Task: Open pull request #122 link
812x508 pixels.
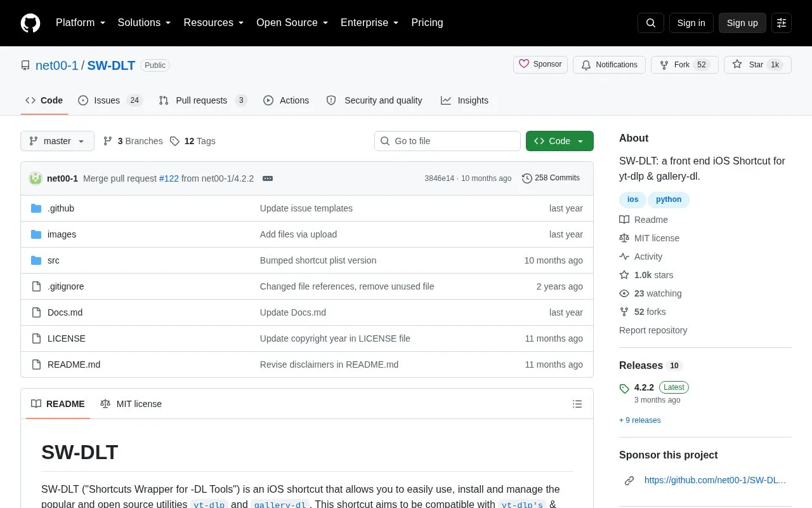Action: click(169, 178)
